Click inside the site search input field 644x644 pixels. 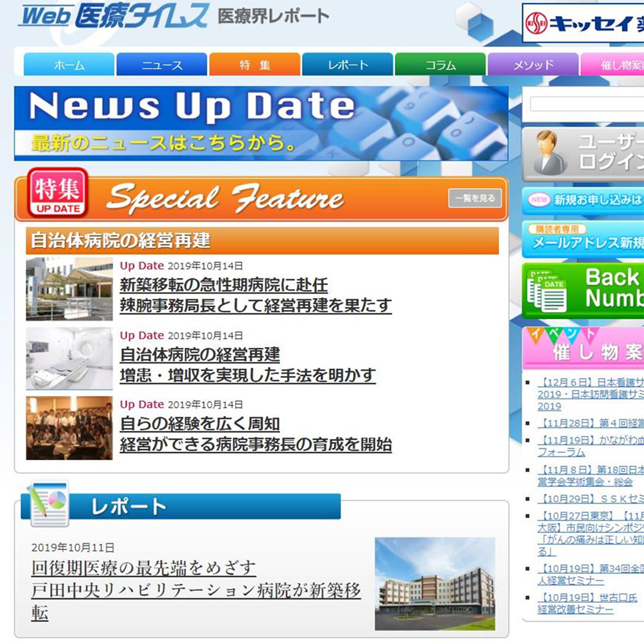pyautogui.click(x=587, y=104)
